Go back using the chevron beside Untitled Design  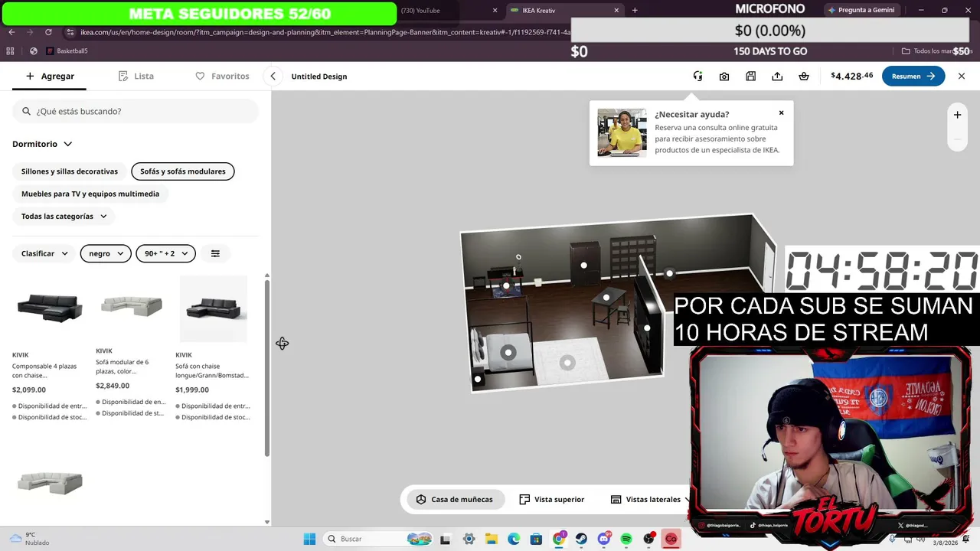[273, 77]
